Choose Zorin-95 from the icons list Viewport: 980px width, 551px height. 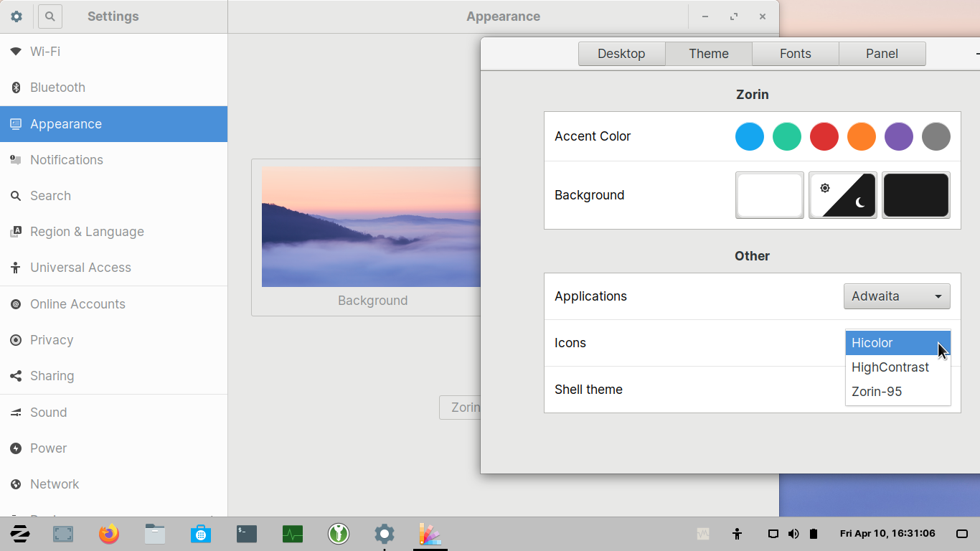(x=877, y=392)
